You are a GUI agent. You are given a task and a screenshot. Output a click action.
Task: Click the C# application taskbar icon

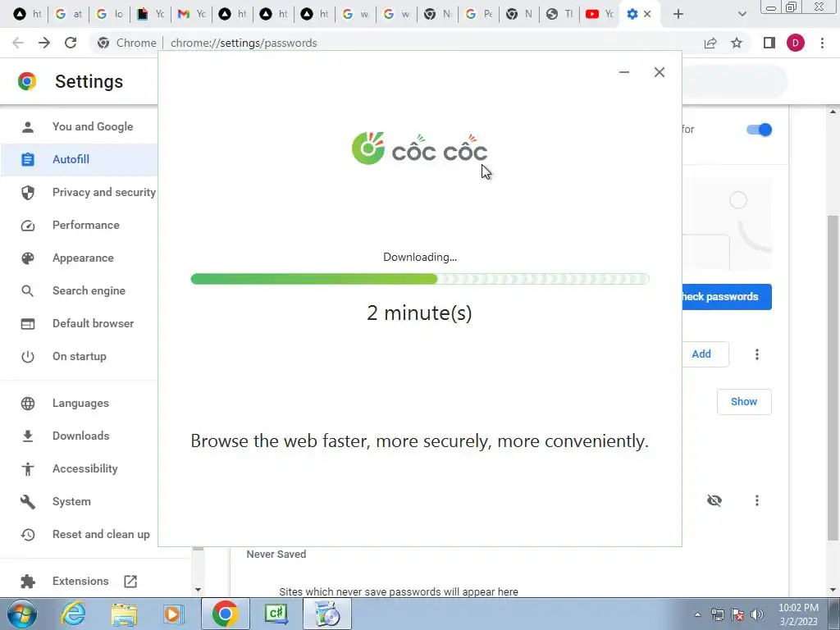click(x=276, y=614)
